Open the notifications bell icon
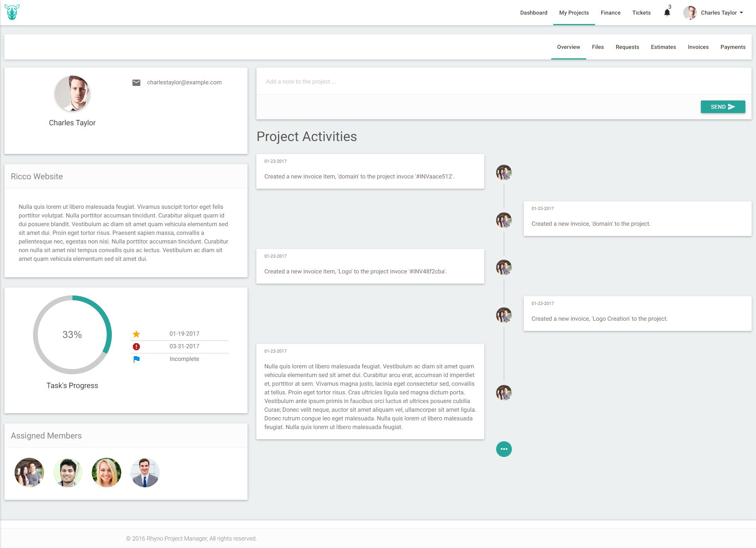 coord(667,13)
